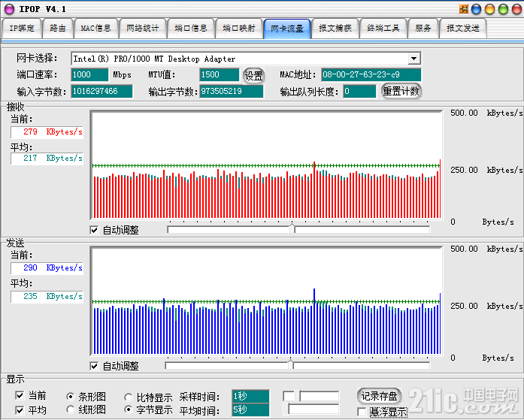Click the 重置计数 button
The width and height of the screenshot is (524, 420).
(x=401, y=91)
